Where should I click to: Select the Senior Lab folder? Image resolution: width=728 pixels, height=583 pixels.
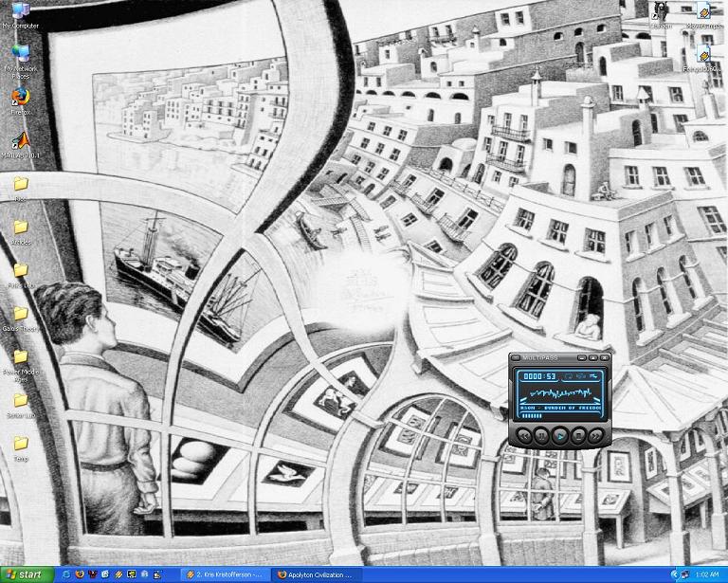pos(21,405)
